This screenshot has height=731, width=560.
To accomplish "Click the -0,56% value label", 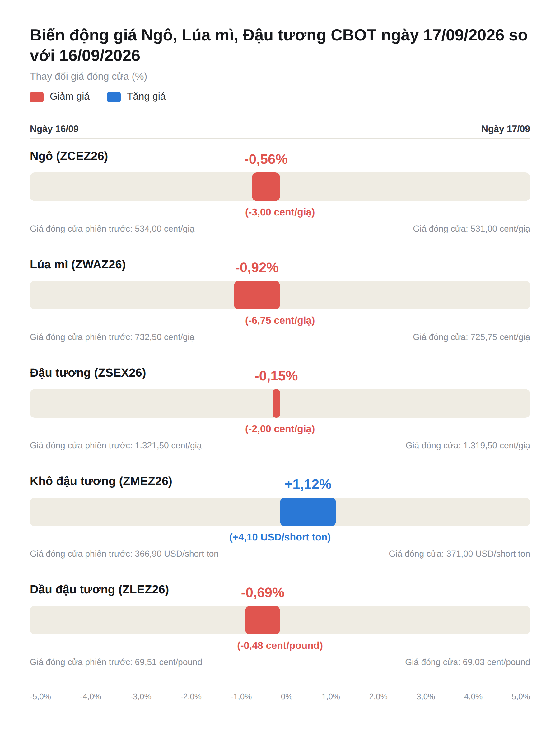I will pos(266,159).
